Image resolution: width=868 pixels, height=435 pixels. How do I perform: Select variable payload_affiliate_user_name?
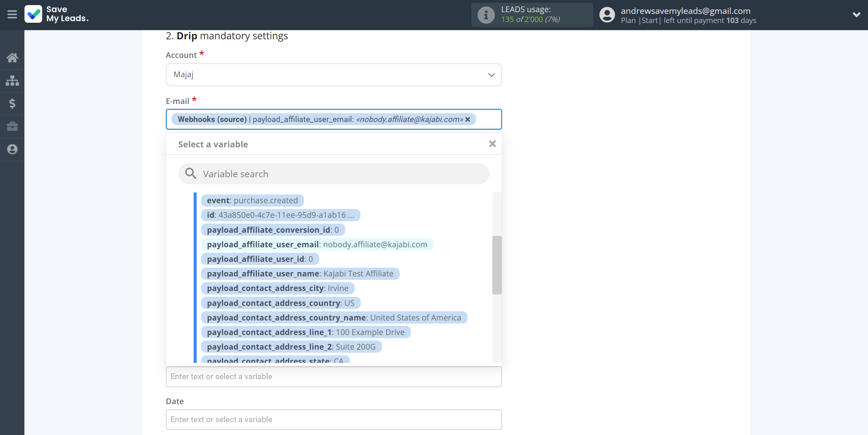coord(300,273)
